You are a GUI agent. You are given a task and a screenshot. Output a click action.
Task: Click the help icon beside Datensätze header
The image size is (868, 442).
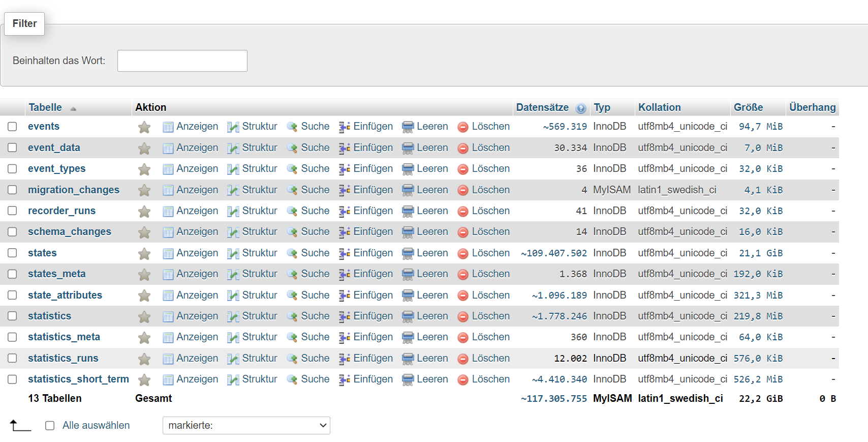point(581,108)
